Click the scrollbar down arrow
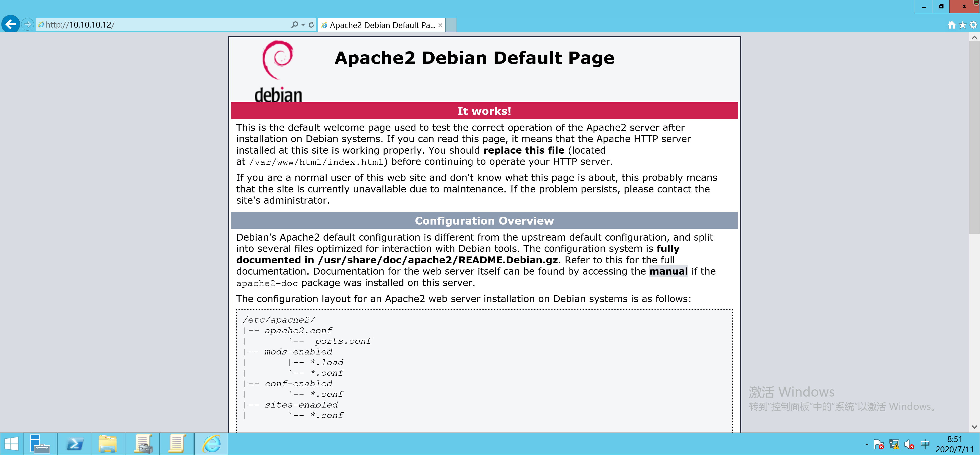Image resolution: width=980 pixels, height=455 pixels. pos(974,427)
